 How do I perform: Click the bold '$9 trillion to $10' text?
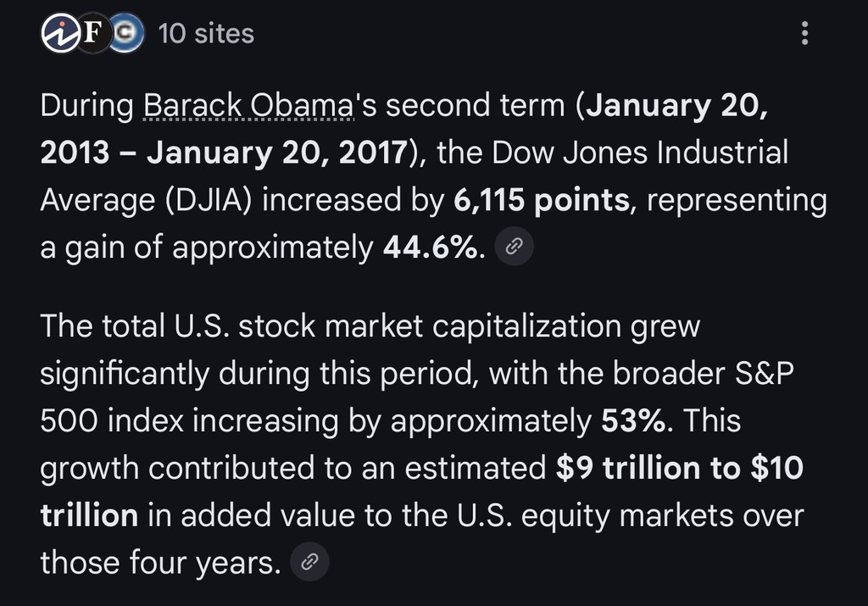tap(679, 468)
